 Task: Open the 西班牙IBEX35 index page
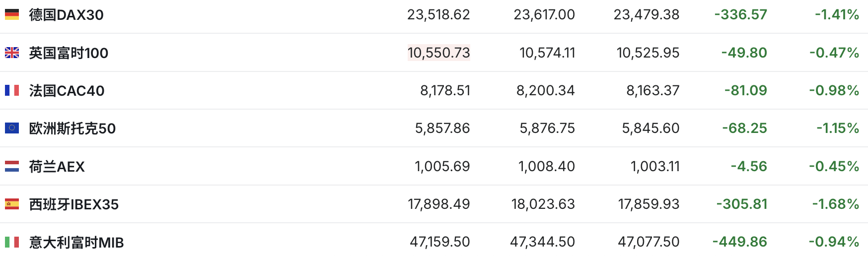pos(73,204)
